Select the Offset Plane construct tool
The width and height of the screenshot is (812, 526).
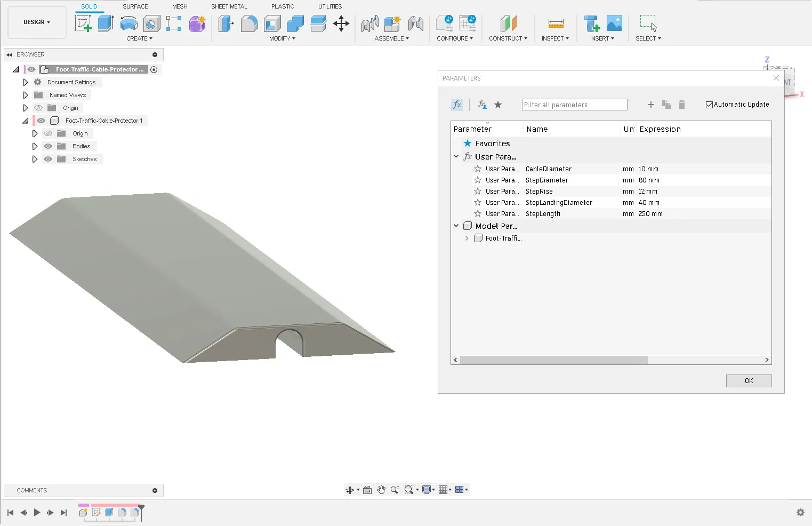[508, 23]
